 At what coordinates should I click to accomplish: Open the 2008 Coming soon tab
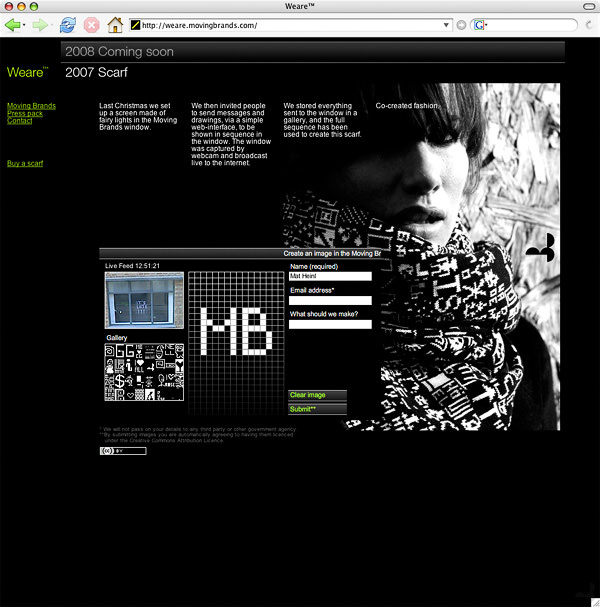[x=312, y=51]
